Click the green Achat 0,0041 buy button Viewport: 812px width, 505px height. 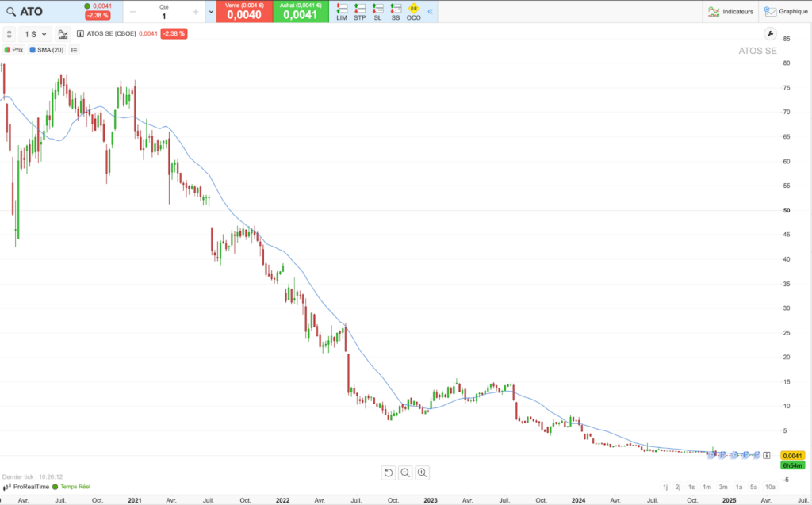coord(301,11)
